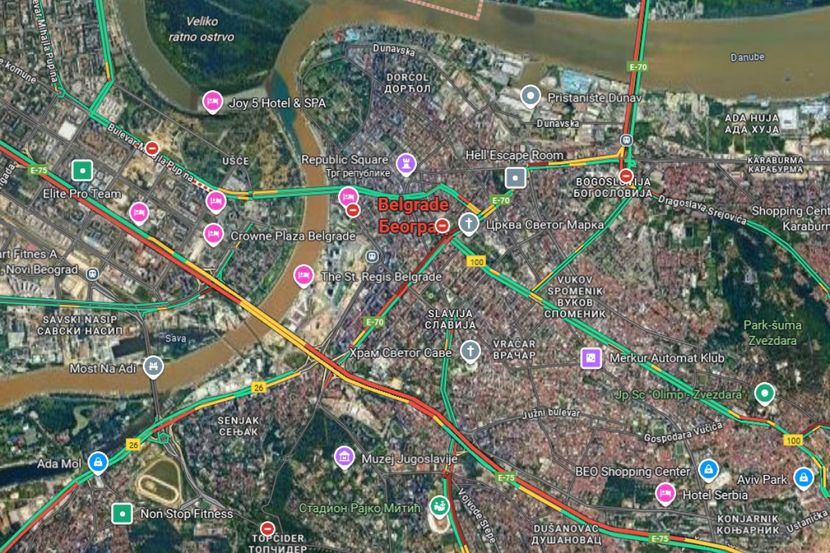
Task: Click the road closure sign near Bogoslovija
Action: (626, 175)
